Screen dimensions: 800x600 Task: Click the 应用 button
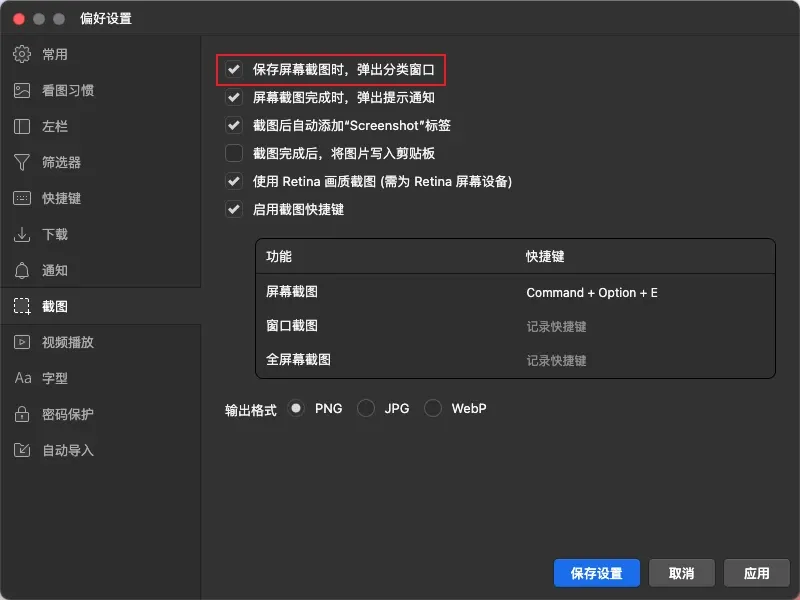point(756,573)
